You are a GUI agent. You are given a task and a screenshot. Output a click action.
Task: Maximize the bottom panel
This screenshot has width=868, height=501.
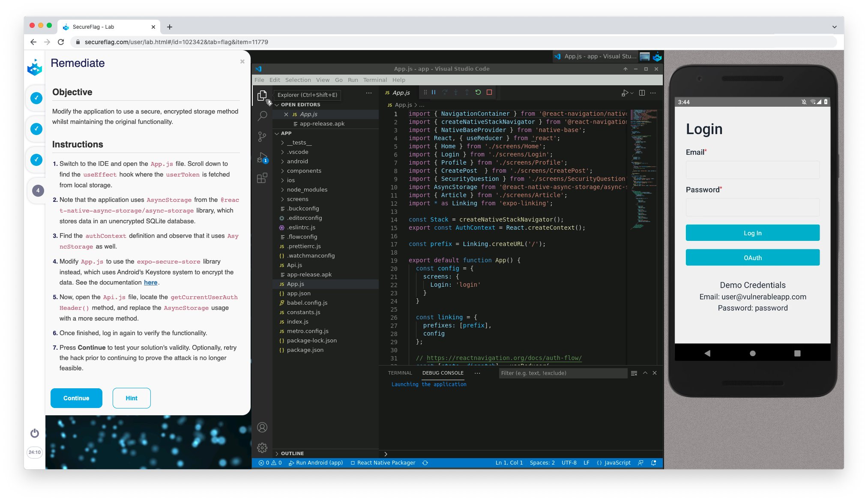(x=645, y=373)
